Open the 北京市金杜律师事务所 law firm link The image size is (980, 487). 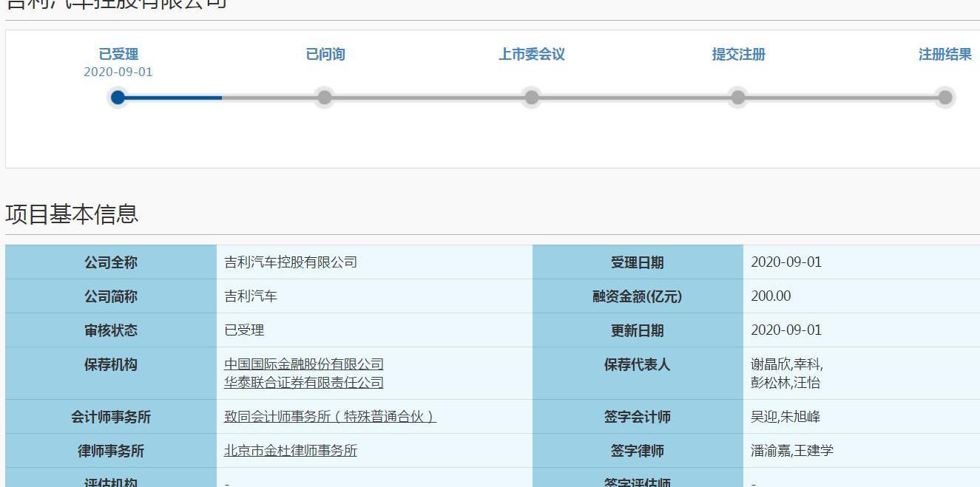coord(291,450)
